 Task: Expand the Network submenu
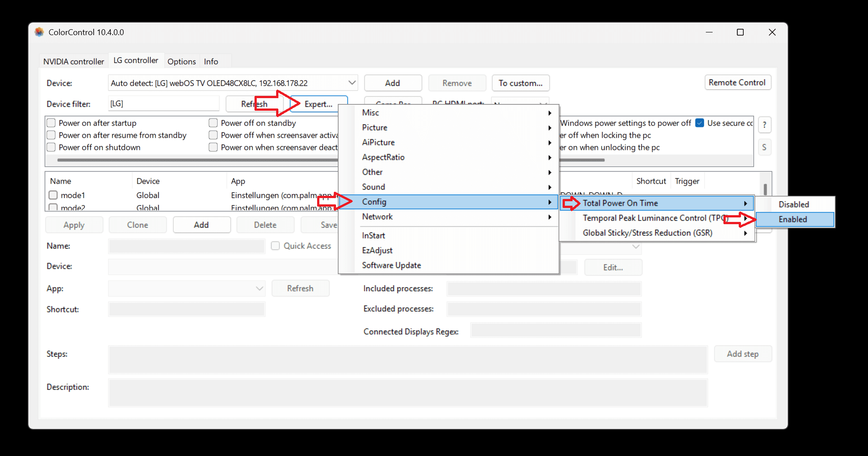(449, 217)
